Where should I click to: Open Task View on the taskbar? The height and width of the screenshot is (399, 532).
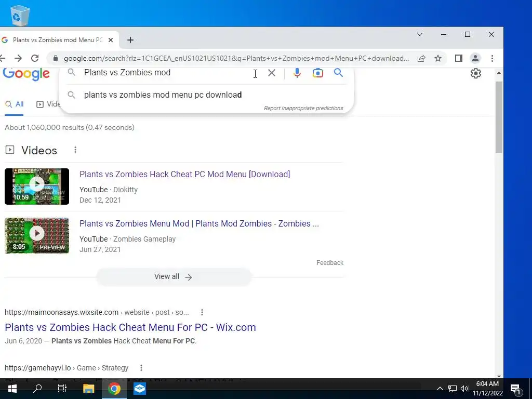(62, 388)
